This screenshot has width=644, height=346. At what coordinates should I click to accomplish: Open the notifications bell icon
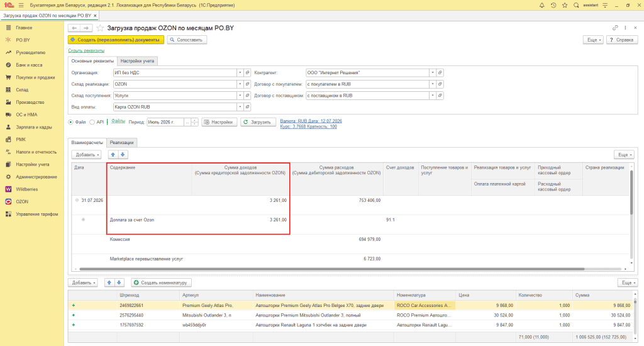(541, 5)
